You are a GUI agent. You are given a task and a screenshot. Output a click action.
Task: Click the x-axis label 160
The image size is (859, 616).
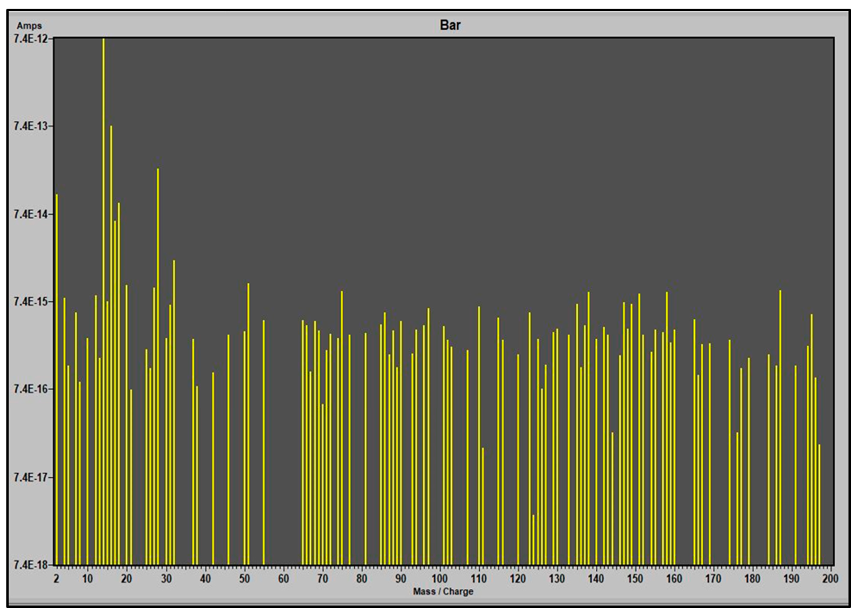point(674,579)
